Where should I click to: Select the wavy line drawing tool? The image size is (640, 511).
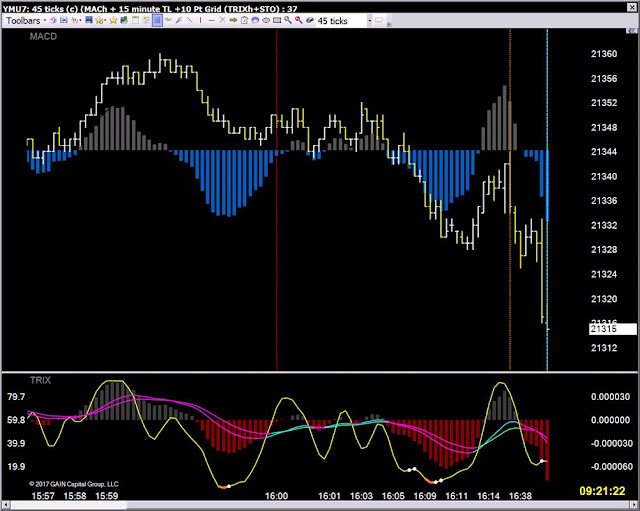(168, 20)
